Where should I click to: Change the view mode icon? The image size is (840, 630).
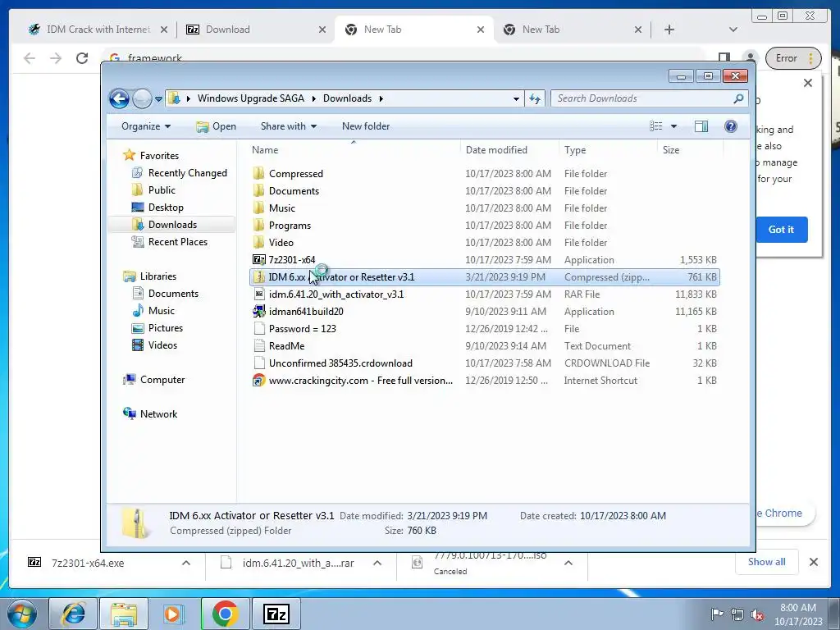click(656, 126)
